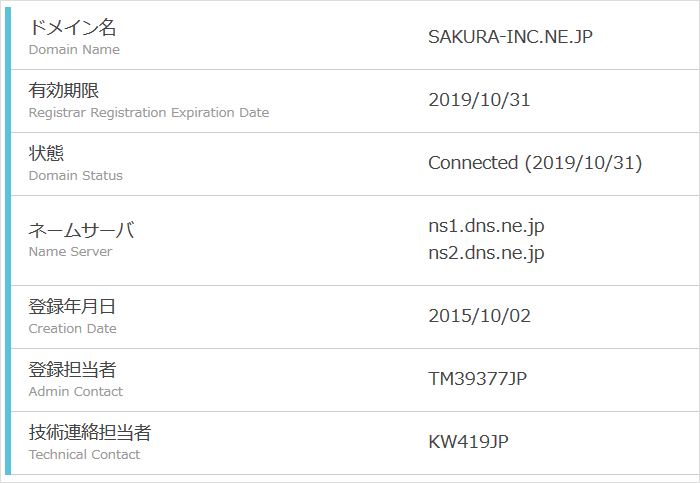Click the Domain Status caption
This screenshot has width=700, height=483.
tap(76, 176)
